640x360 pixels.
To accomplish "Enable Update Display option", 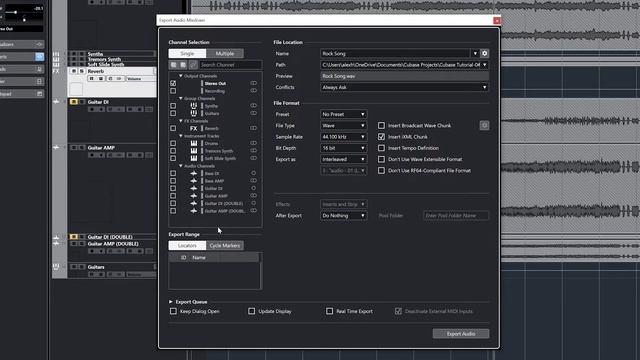I will [x=251, y=311].
